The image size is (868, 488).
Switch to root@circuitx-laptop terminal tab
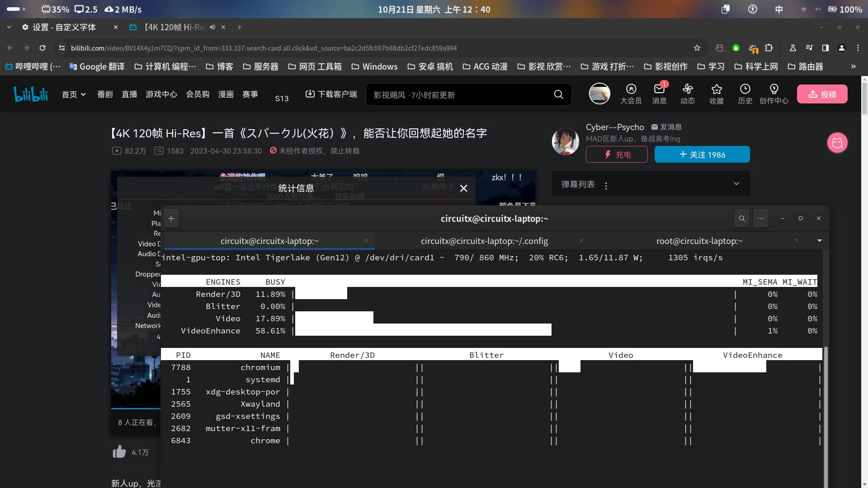(699, 241)
